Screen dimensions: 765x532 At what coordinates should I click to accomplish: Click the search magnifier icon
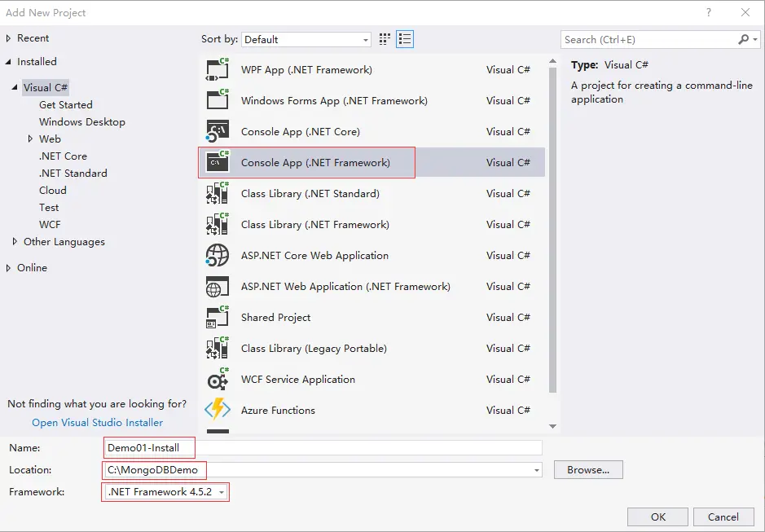(x=743, y=40)
